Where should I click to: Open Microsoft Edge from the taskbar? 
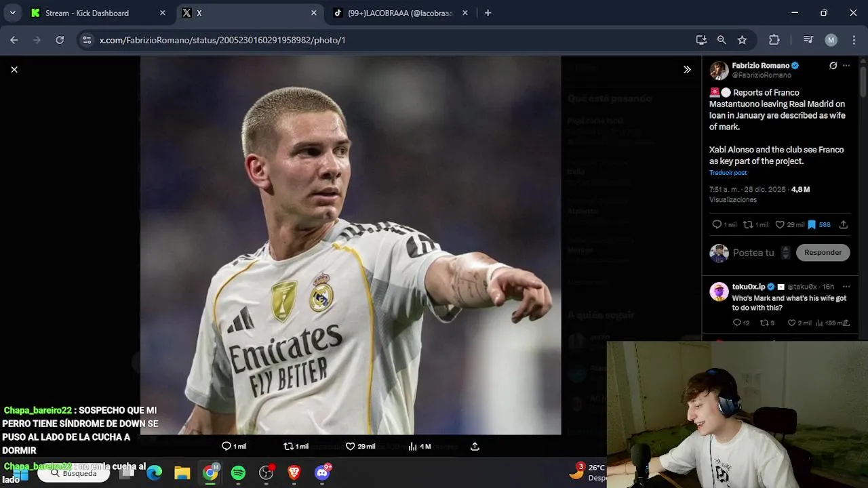tap(155, 472)
